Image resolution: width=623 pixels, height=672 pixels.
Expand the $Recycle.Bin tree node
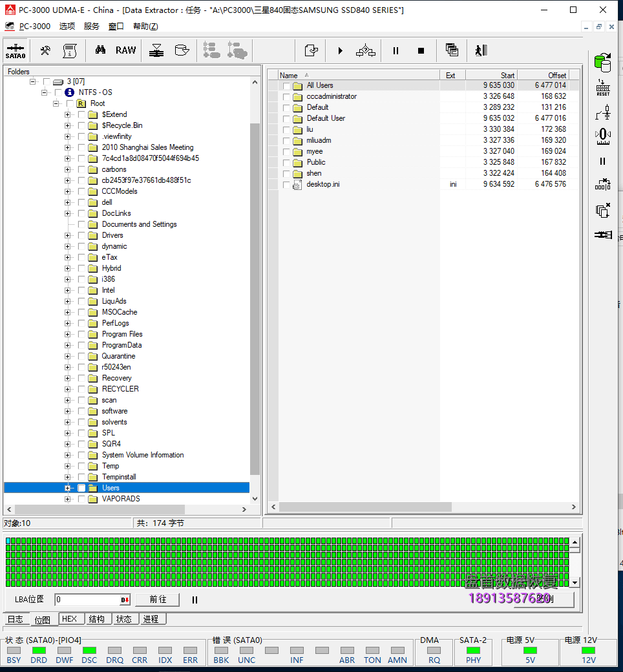[67, 125]
